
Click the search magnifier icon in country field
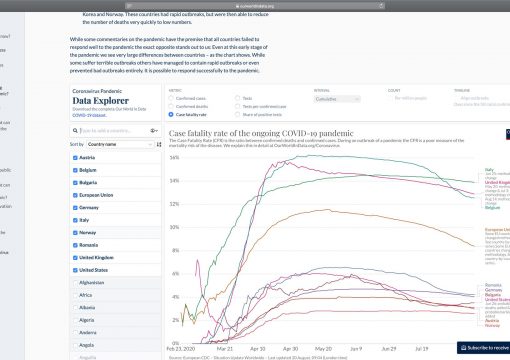(75, 131)
